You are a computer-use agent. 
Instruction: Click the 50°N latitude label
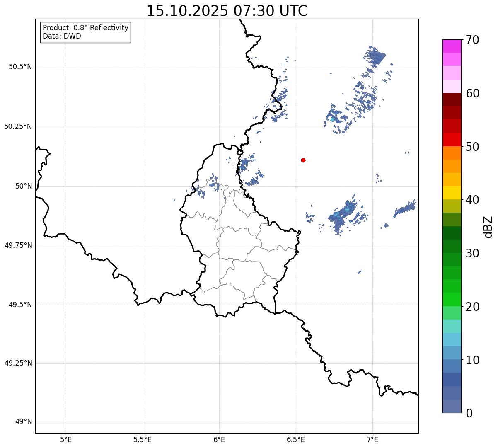(24, 186)
